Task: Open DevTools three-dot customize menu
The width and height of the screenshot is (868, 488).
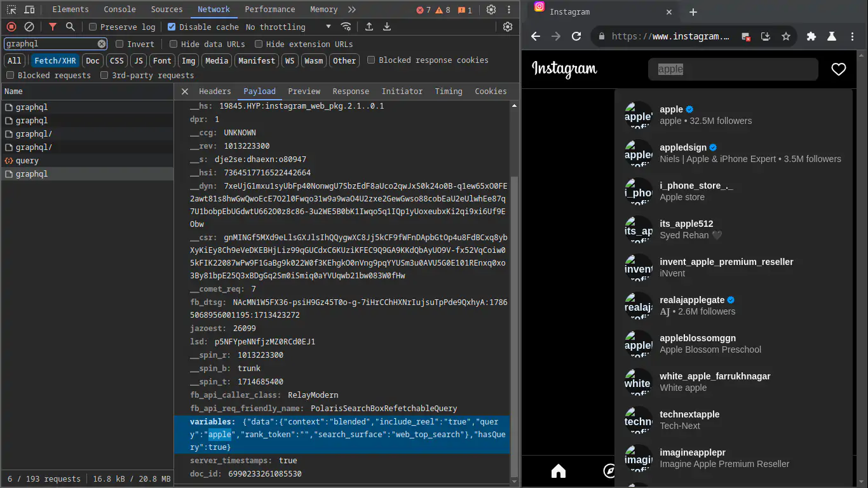Action: pos(509,10)
